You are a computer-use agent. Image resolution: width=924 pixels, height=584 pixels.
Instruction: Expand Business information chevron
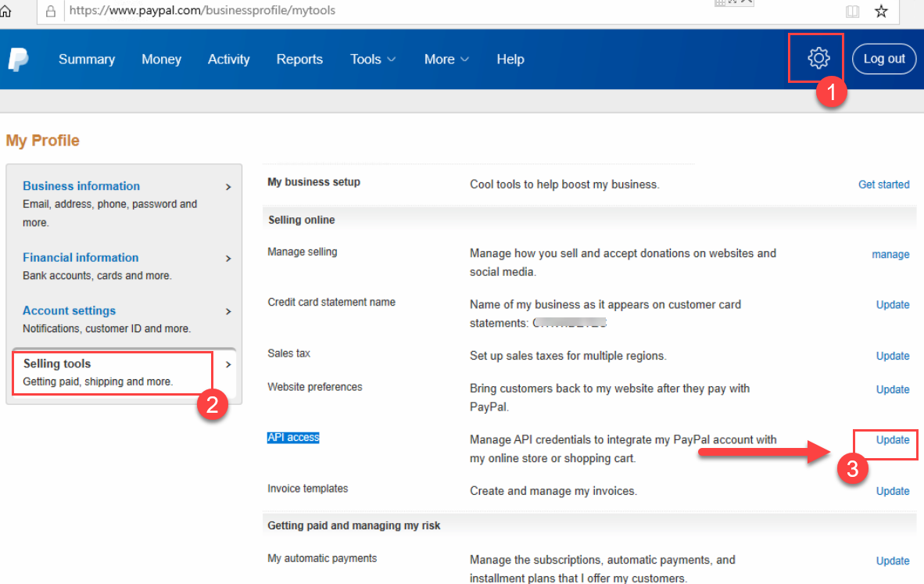click(228, 187)
